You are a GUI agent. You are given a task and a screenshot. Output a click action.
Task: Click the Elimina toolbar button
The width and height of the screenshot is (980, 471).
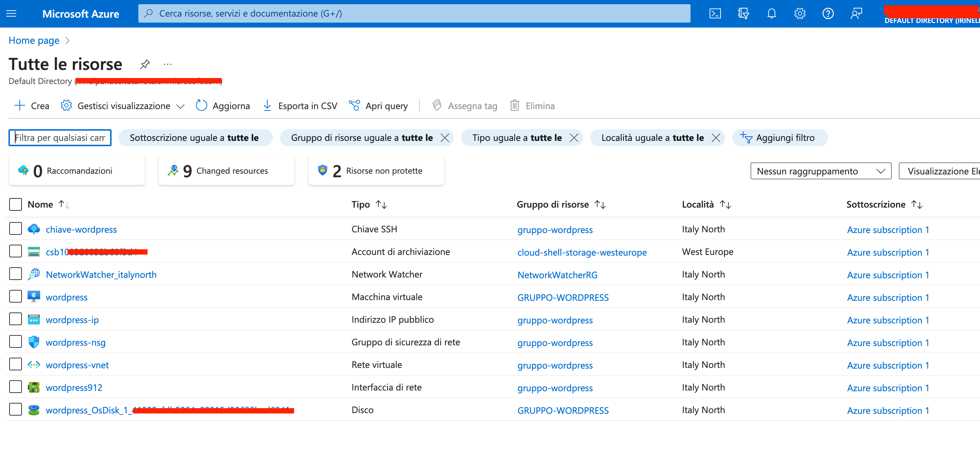point(533,106)
